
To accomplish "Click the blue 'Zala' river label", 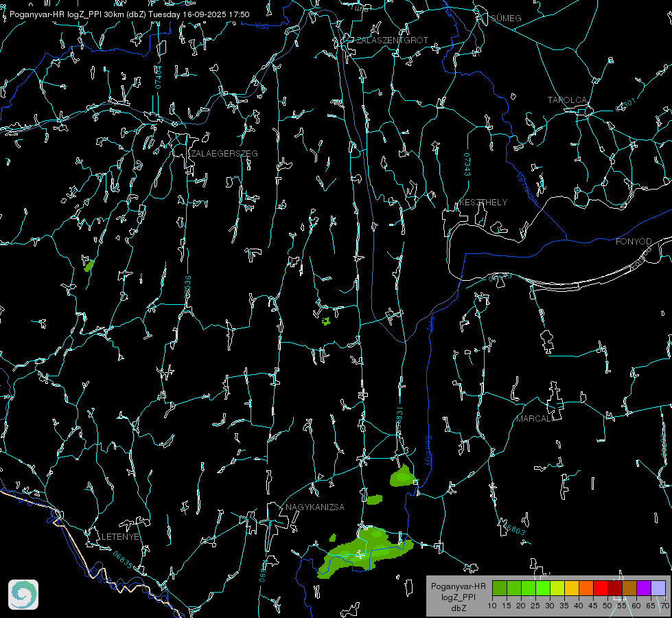I will pos(430,323).
